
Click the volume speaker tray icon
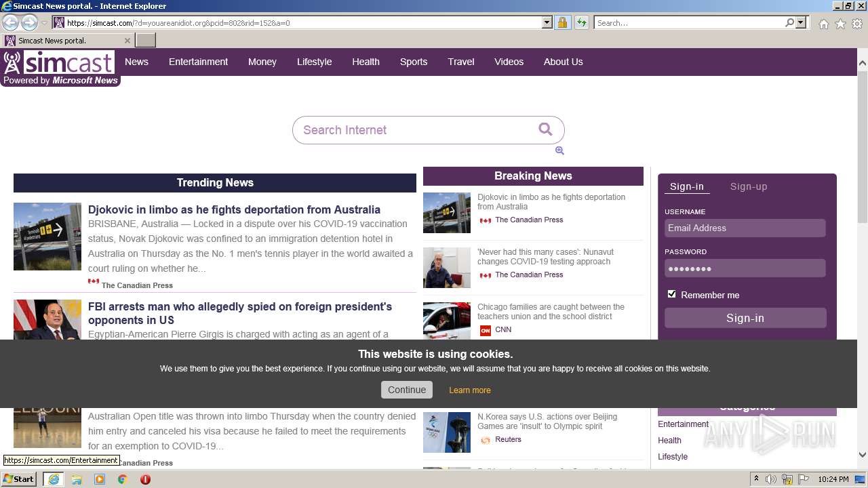pos(771,479)
